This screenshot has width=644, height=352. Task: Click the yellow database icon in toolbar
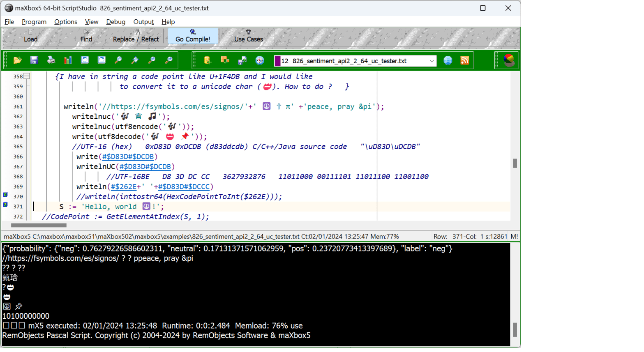click(208, 61)
